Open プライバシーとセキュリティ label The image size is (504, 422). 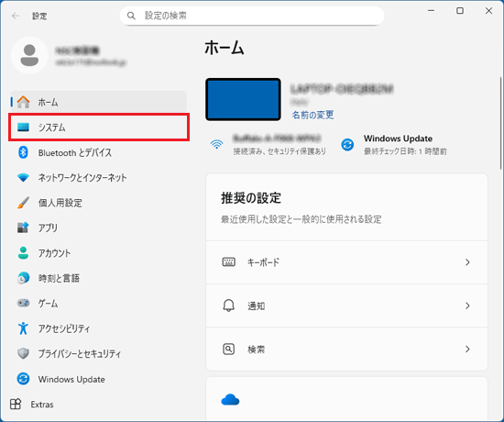point(80,354)
